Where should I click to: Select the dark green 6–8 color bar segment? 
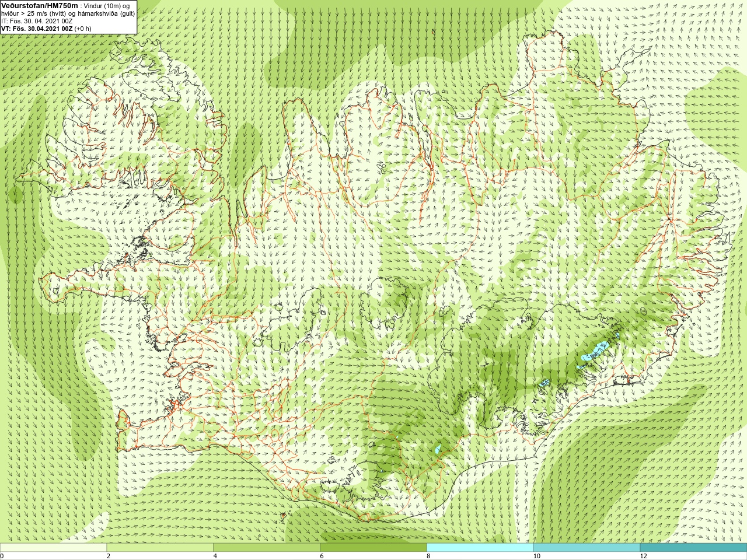373,548
